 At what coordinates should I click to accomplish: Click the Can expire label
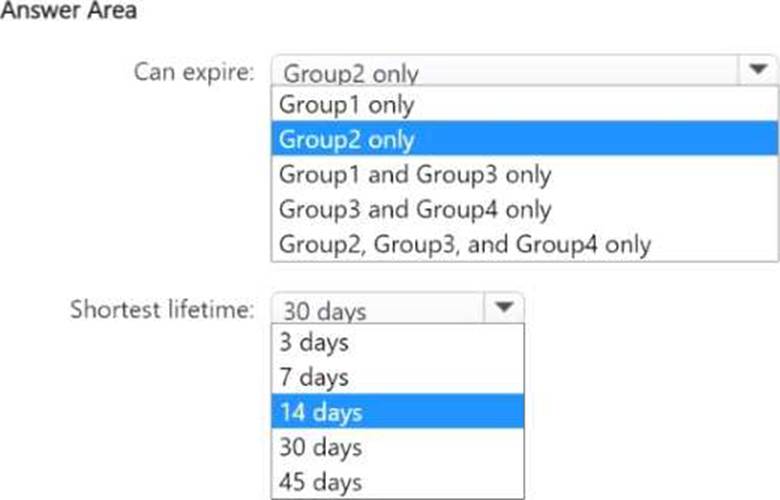tap(194, 72)
